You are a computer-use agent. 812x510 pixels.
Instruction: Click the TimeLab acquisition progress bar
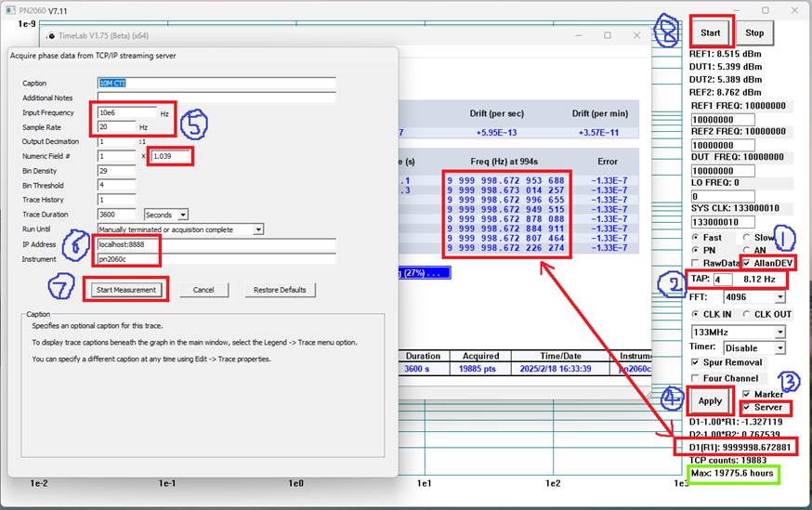coord(425,272)
